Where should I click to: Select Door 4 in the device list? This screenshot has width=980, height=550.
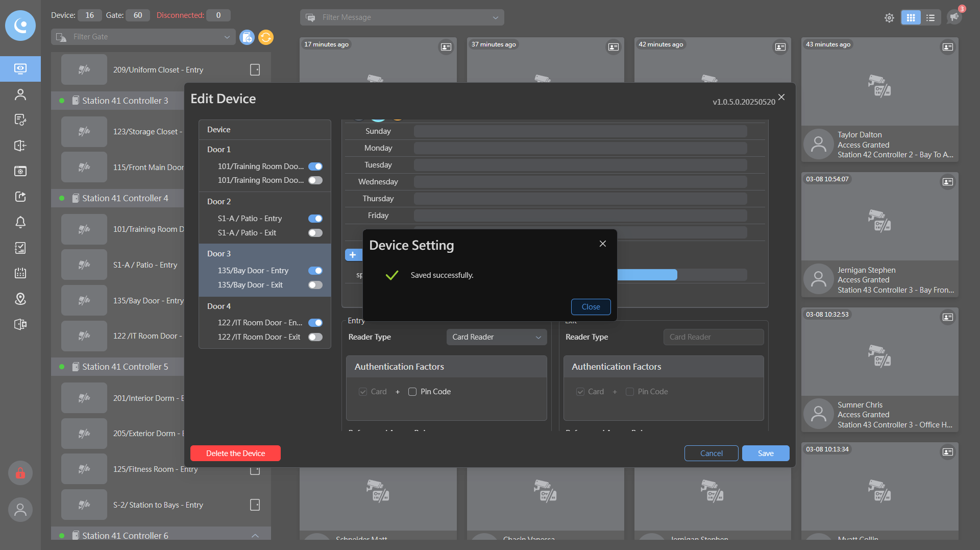[x=219, y=306]
